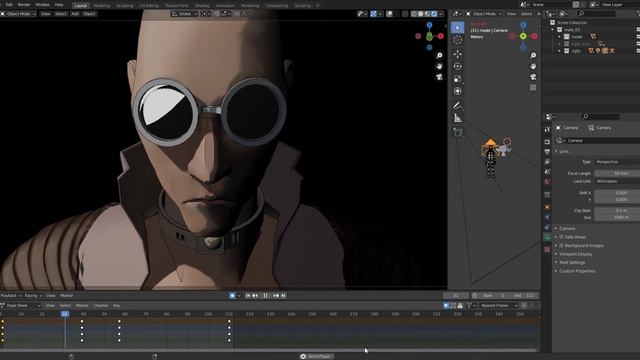This screenshot has width=640, height=360.
Task: Select the Scale tool
Action: [x=458, y=79]
